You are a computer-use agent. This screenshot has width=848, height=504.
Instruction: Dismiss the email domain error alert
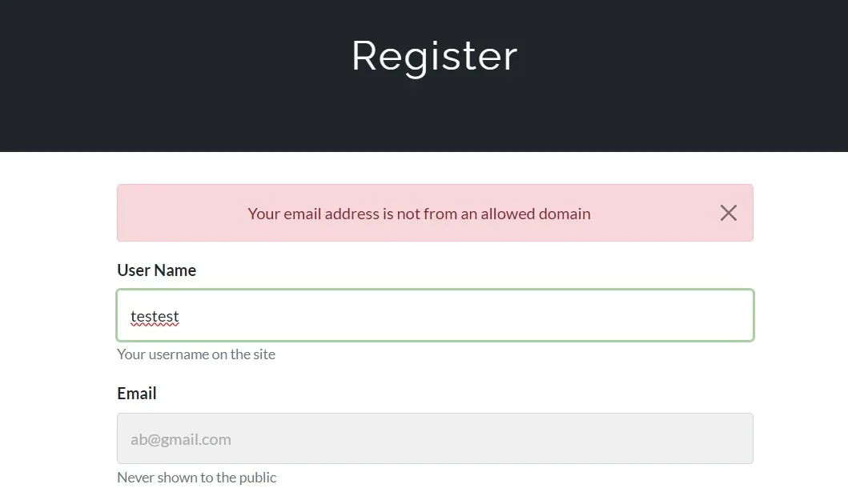point(728,213)
